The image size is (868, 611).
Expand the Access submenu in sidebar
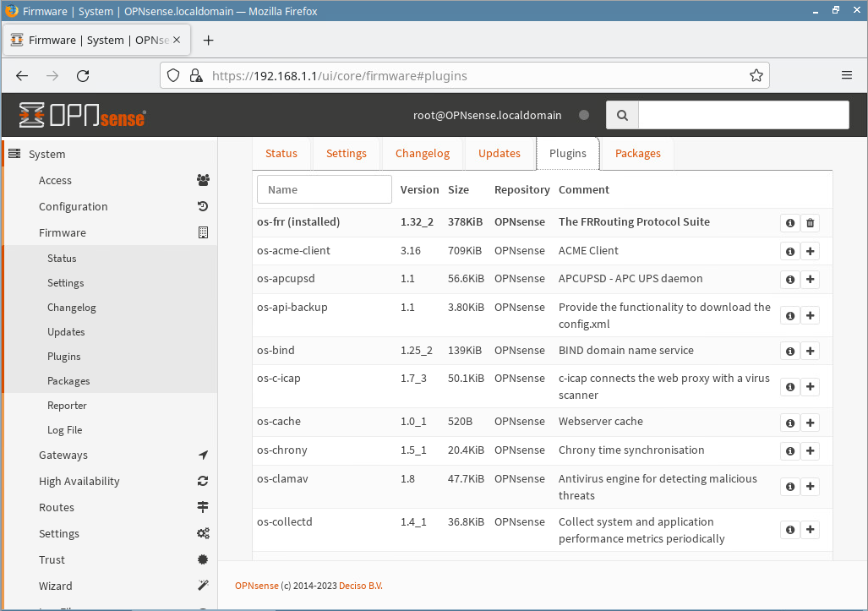tap(55, 180)
